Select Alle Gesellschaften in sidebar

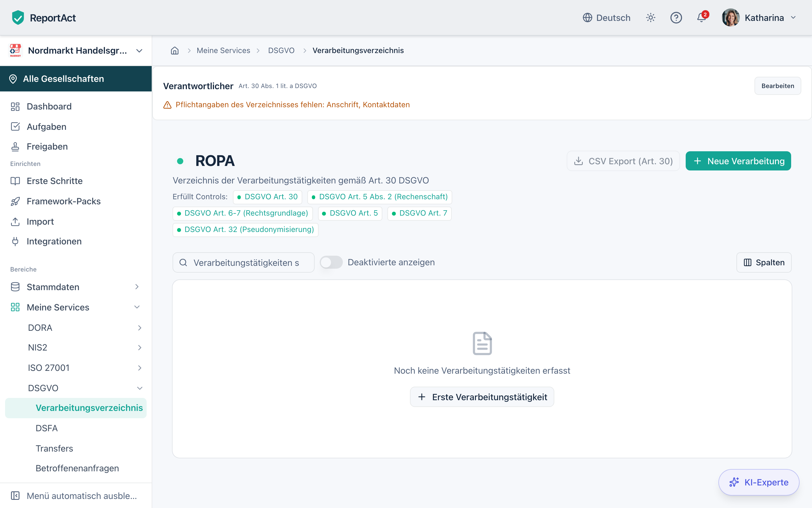coord(76,79)
